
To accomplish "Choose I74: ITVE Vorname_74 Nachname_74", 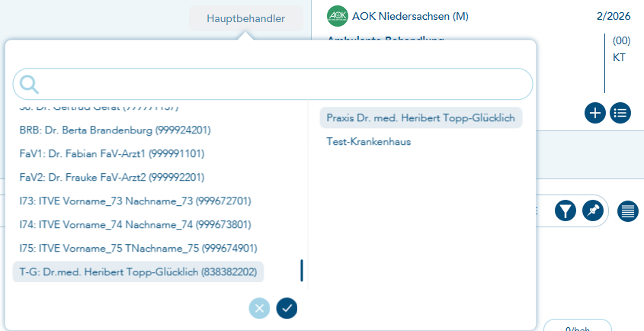I will 135,224.
